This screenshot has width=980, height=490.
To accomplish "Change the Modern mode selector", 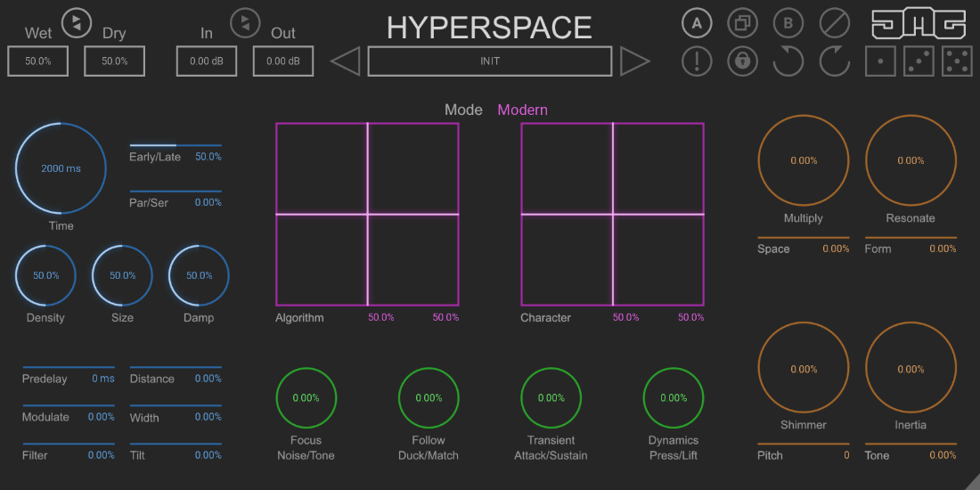I will pyautogui.click(x=522, y=110).
